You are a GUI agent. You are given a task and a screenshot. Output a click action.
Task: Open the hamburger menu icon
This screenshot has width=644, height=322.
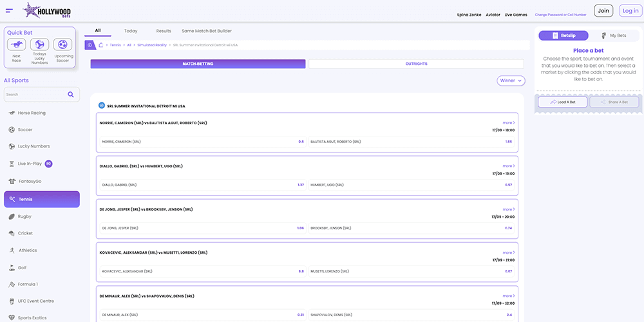click(9, 10)
